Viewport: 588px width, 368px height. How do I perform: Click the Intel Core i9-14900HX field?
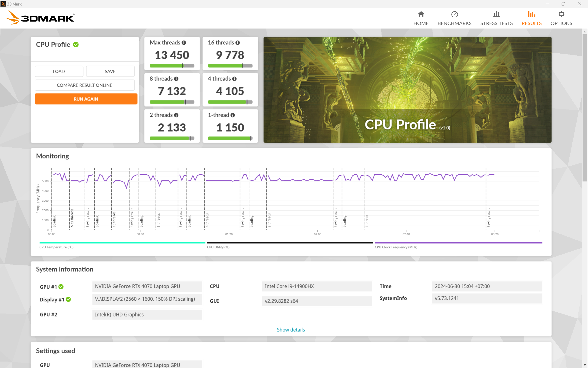(x=317, y=287)
